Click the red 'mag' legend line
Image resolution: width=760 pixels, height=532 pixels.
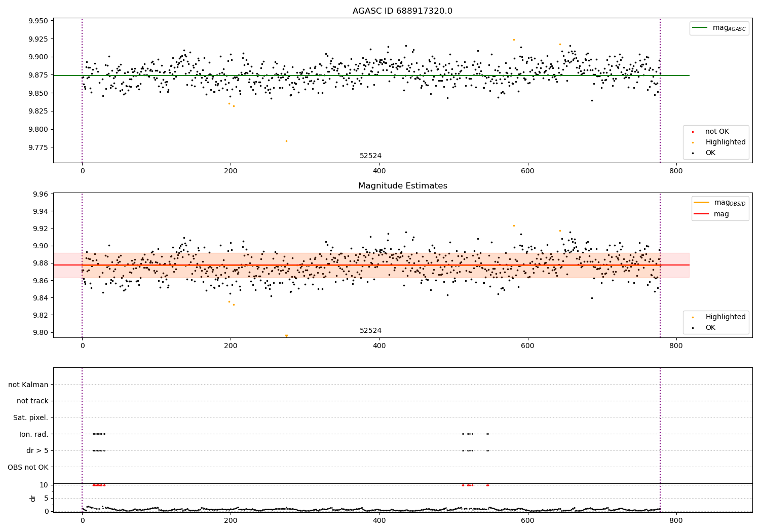pyautogui.click(x=702, y=214)
